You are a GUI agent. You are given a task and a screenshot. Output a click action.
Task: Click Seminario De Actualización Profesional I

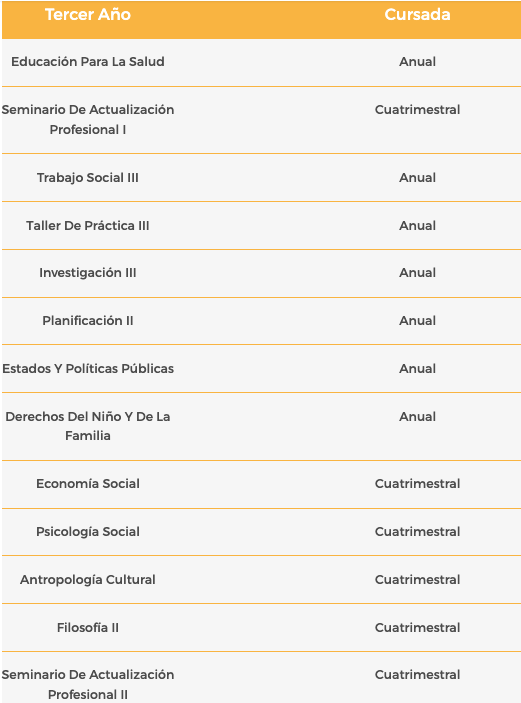pyautogui.click(x=88, y=120)
